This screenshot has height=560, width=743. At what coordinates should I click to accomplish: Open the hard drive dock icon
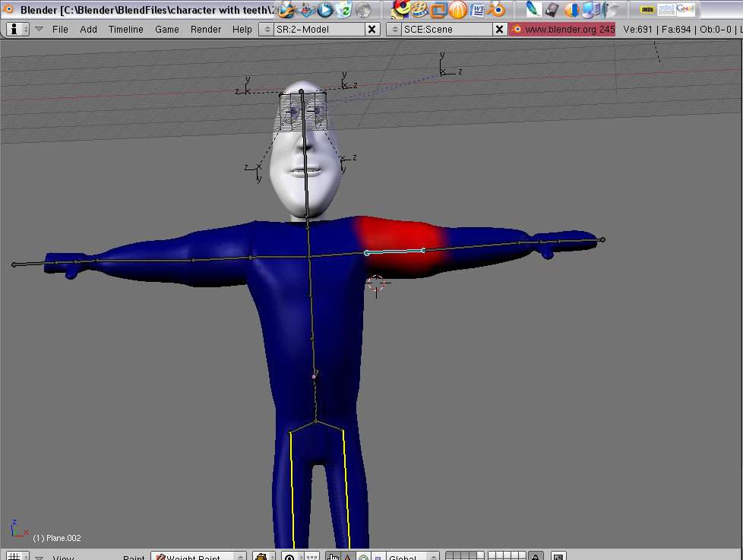tap(552, 9)
